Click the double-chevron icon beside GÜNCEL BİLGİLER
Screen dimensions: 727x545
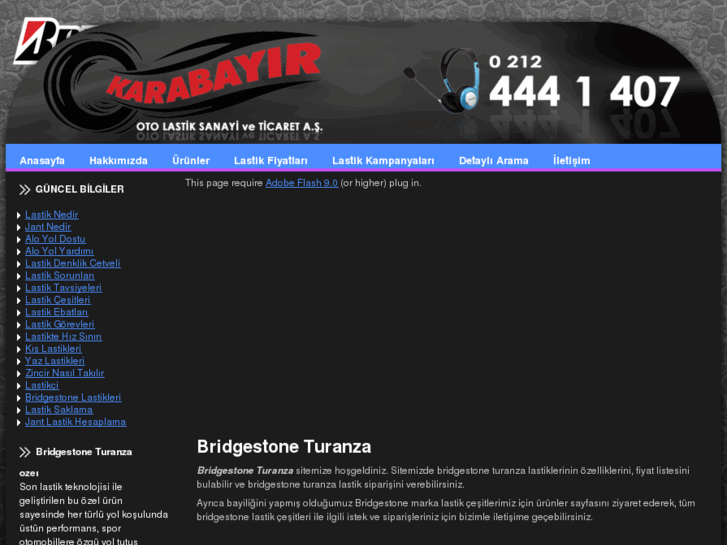pyautogui.click(x=25, y=189)
